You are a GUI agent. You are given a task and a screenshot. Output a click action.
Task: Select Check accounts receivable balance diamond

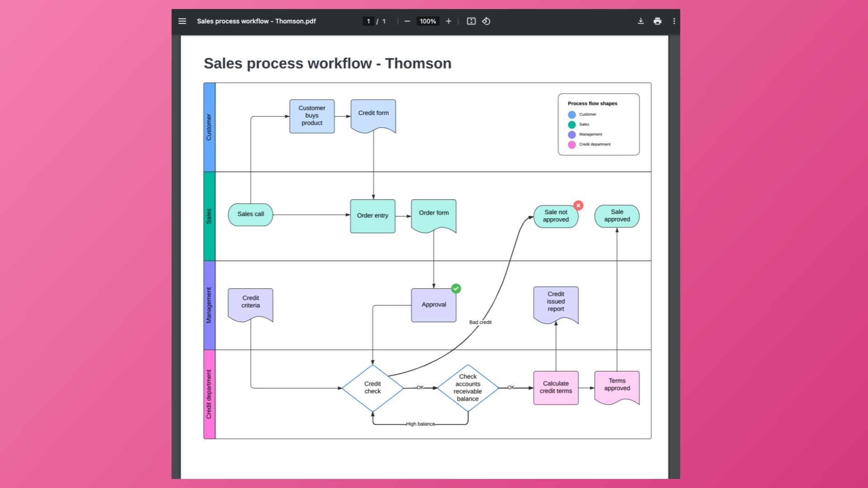click(x=468, y=388)
